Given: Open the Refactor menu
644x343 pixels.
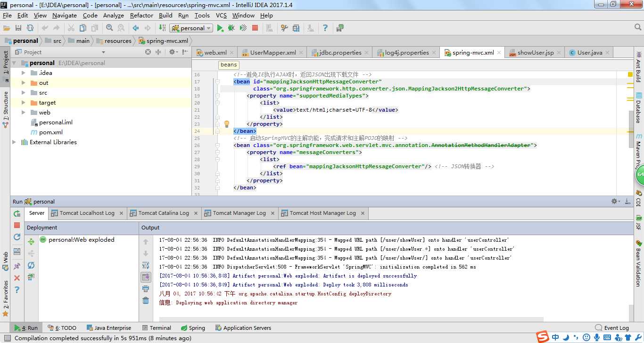Looking at the screenshot, I should click(x=141, y=15).
